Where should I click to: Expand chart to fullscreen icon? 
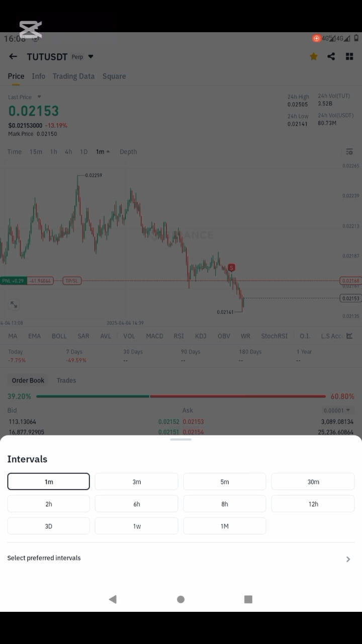14,304
